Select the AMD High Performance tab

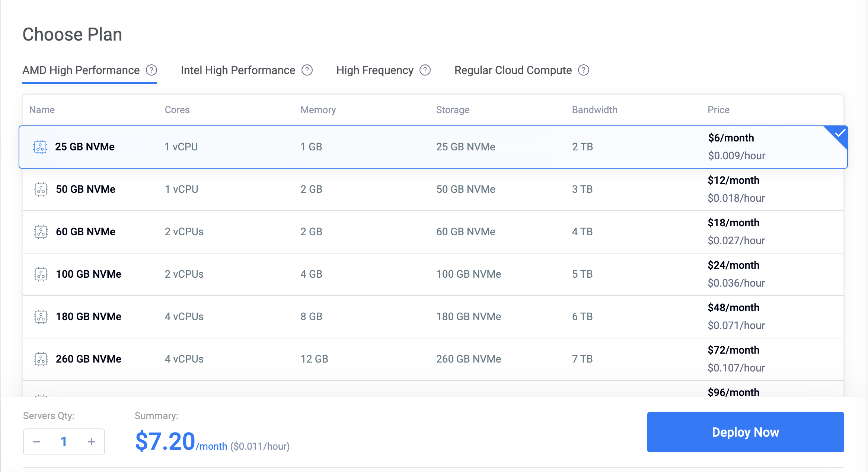tap(81, 70)
